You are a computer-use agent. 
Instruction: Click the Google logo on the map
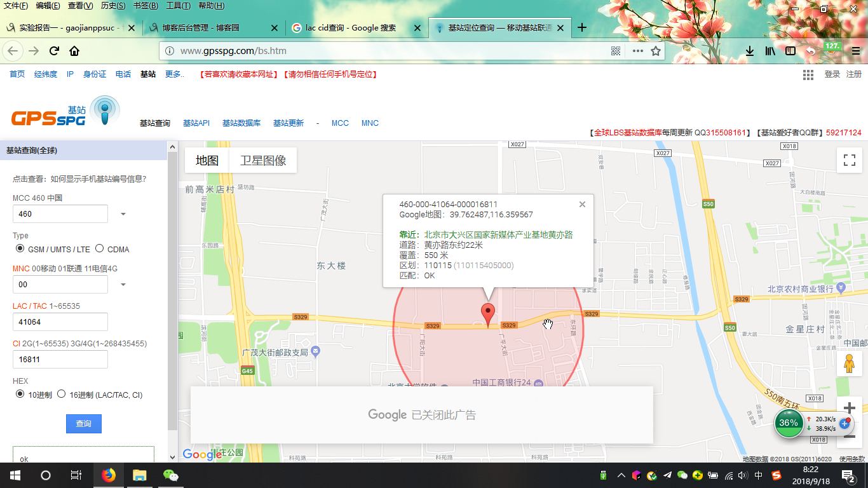click(x=201, y=454)
